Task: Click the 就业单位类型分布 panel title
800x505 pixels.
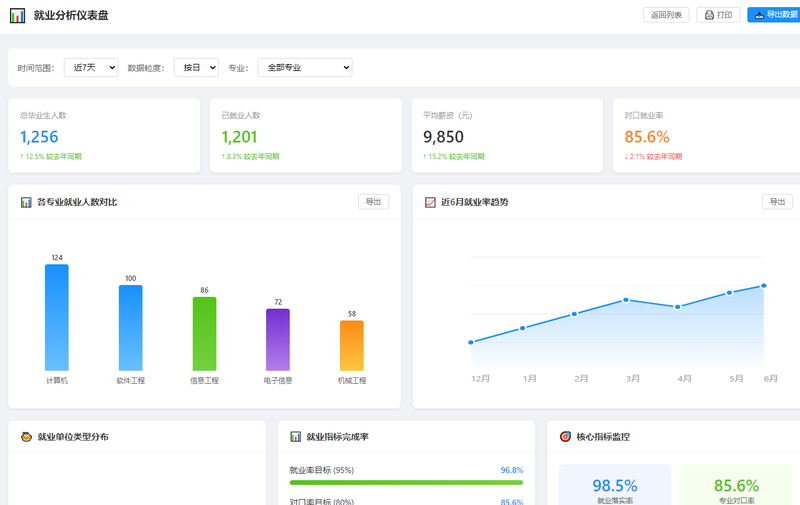Action: click(73, 437)
